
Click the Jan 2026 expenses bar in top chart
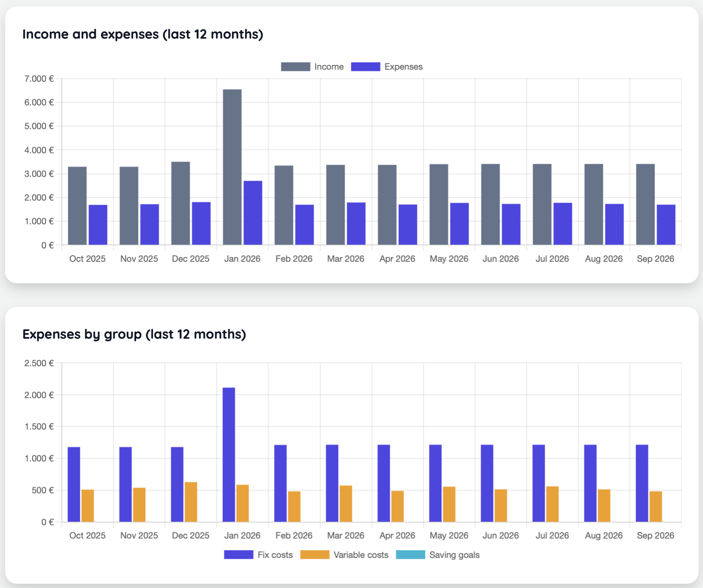[x=253, y=213]
